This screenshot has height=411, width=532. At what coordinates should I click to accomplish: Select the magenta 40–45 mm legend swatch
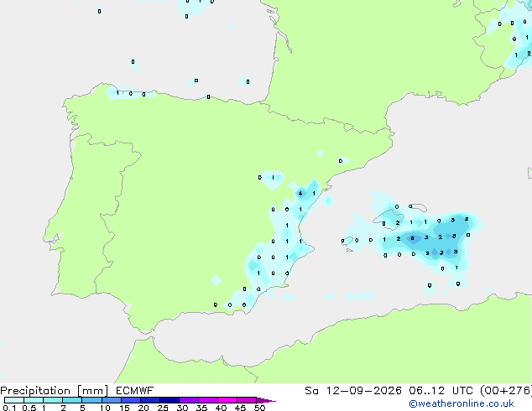click(227, 400)
